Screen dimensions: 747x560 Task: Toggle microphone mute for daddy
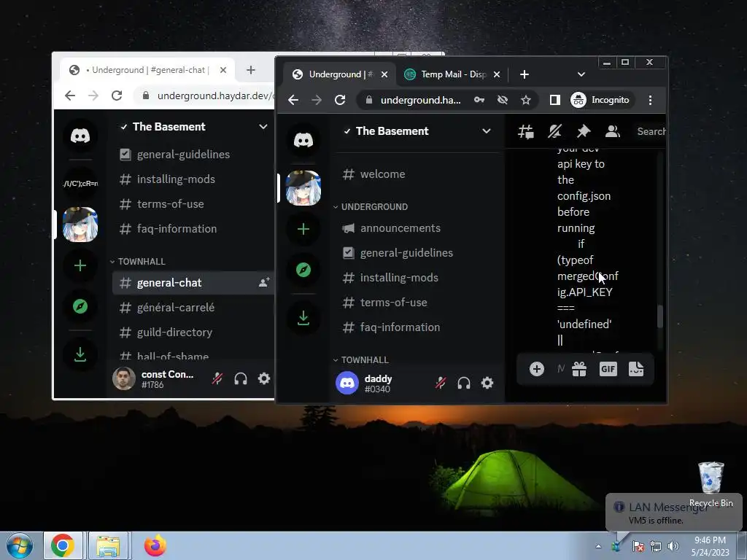point(441,383)
